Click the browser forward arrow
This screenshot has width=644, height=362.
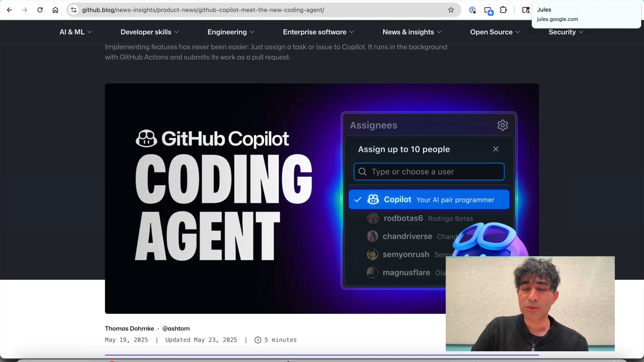[x=24, y=10]
